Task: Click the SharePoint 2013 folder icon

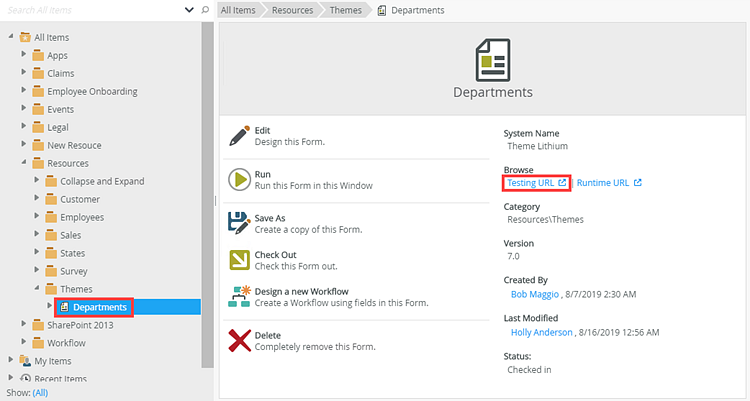Action: click(38, 325)
